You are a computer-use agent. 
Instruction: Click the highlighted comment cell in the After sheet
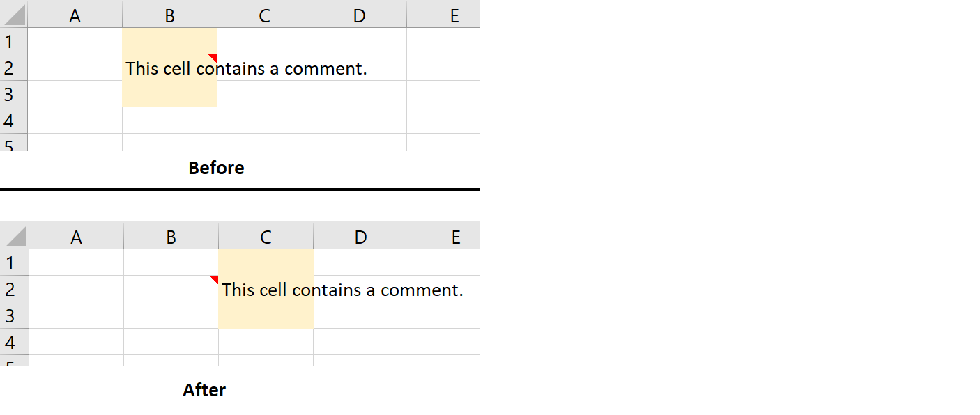(265, 289)
